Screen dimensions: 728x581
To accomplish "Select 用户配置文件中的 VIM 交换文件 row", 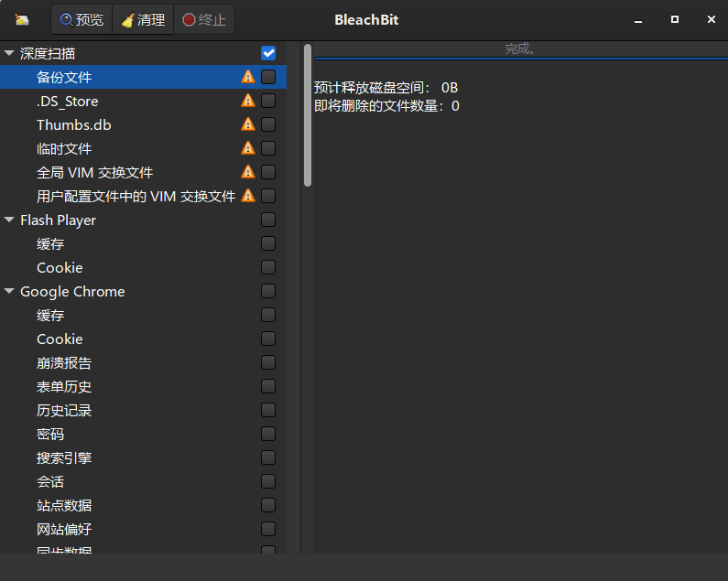I will pyautogui.click(x=143, y=196).
